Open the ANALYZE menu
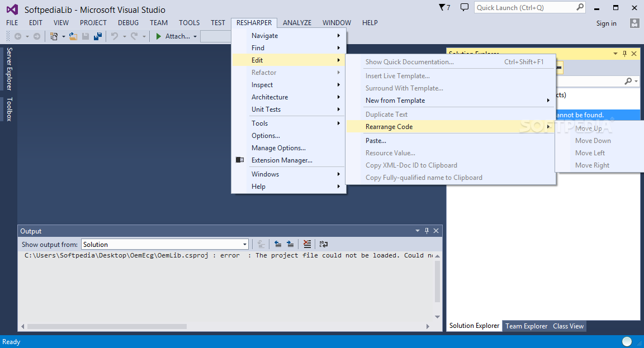The height and width of the screenshot is (348, 644). 297,23
